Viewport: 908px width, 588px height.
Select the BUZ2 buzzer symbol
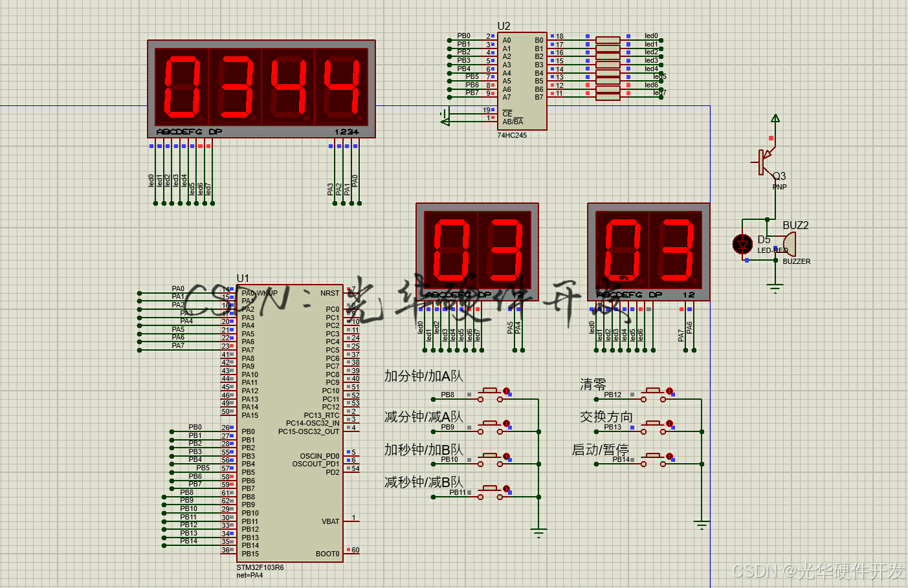pyautogui.click(x=789, y=245)
